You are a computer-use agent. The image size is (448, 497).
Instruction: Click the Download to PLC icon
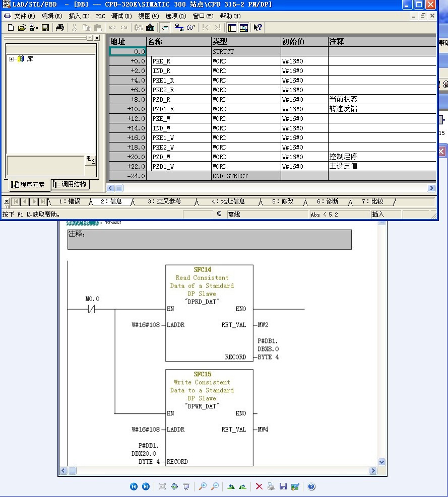(150, 28)
